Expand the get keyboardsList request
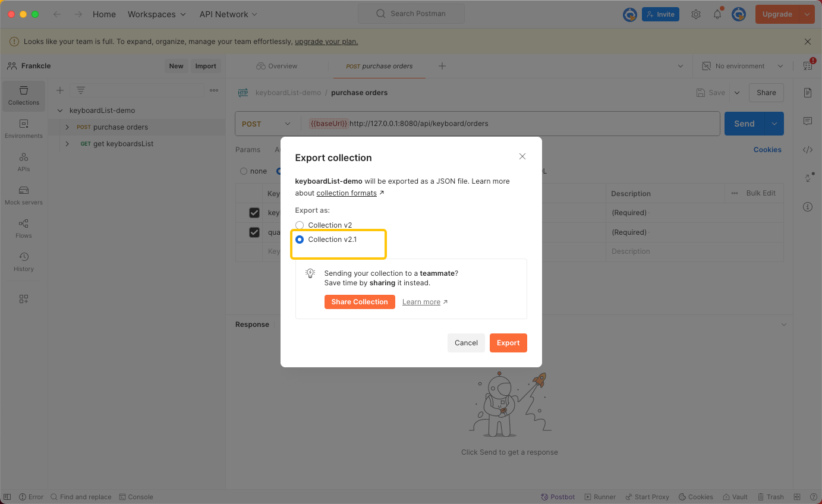 click(67, 144)
